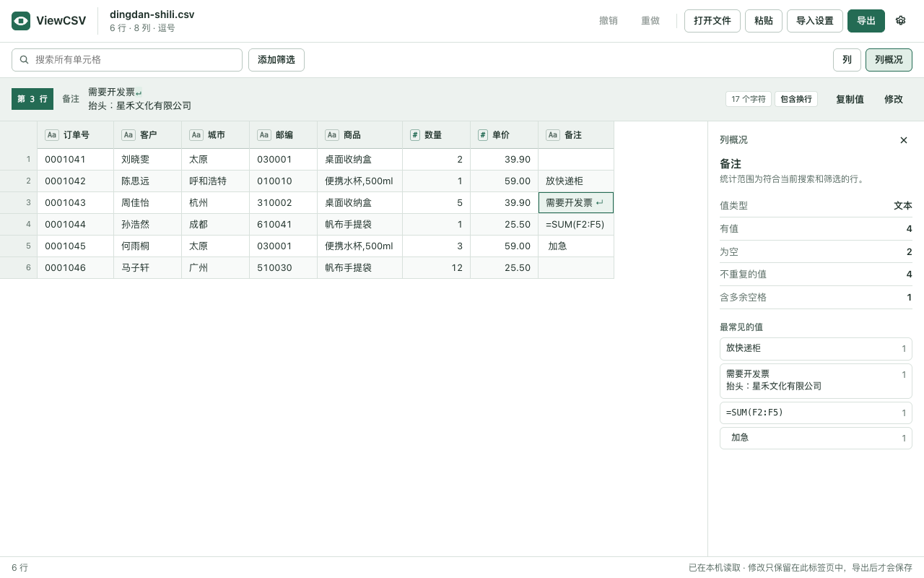Click the text type icon on 订单号 column

point(52,134)
